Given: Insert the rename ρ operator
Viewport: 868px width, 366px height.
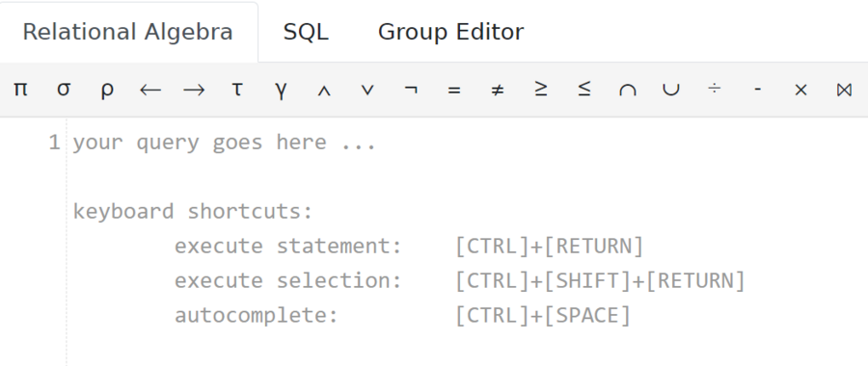Looking at the screenshot, I should [x=107, y=89].
